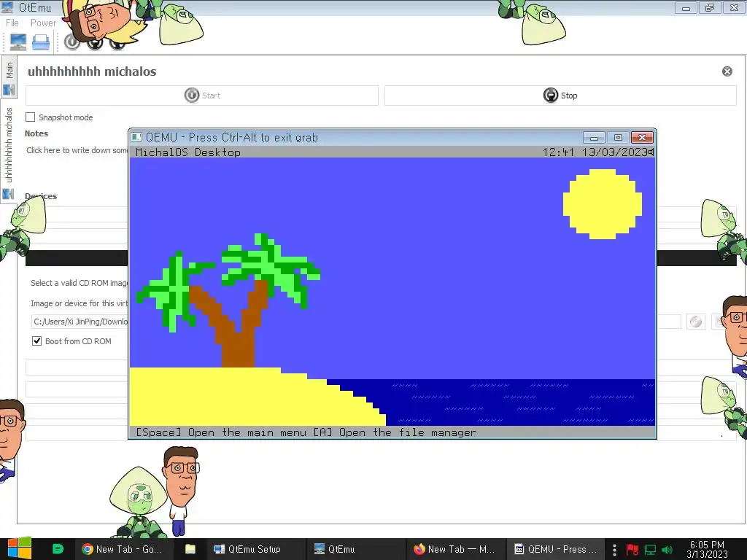
Task: Click the system volume tray icon
Action: tap(667, 550)
